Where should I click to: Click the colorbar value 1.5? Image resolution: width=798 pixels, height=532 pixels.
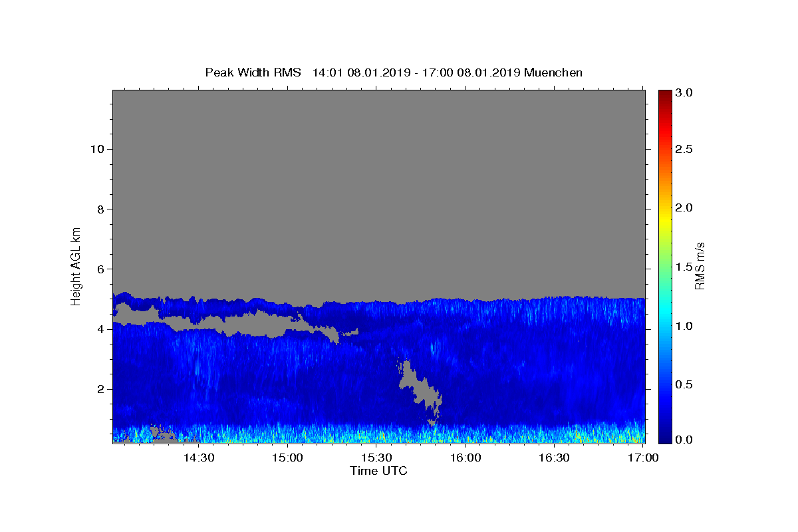click(684, 267)
